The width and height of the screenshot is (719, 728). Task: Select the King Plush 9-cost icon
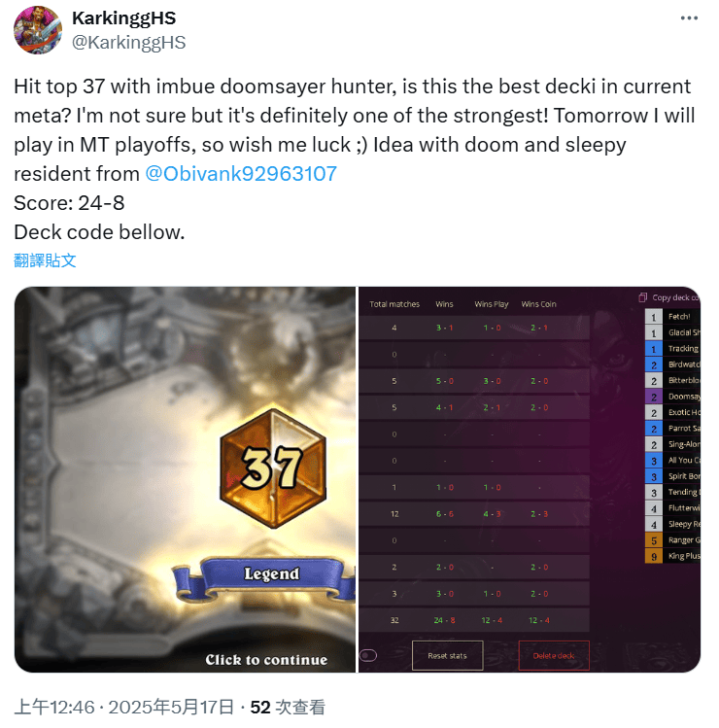[653, 556]
